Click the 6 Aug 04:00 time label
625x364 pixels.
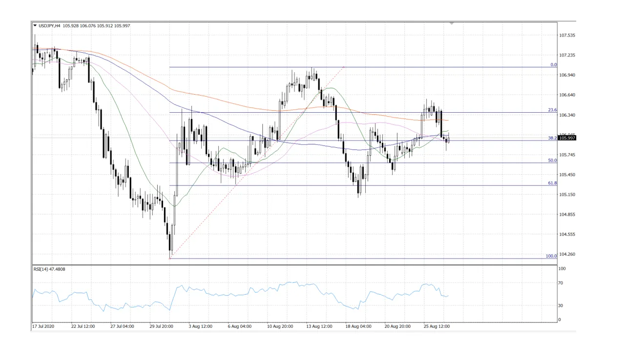pos(239,326)
